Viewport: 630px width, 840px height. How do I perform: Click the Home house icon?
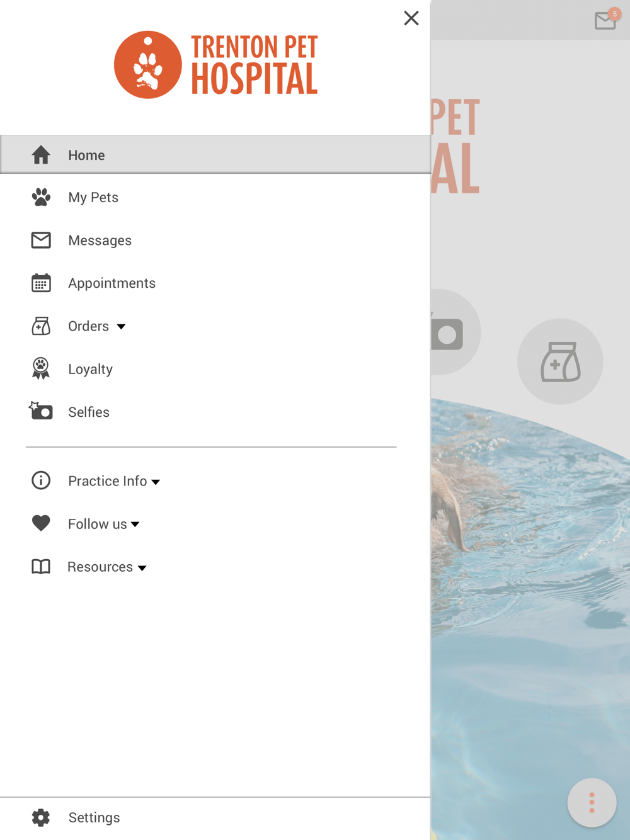click(x=41, y=155)
